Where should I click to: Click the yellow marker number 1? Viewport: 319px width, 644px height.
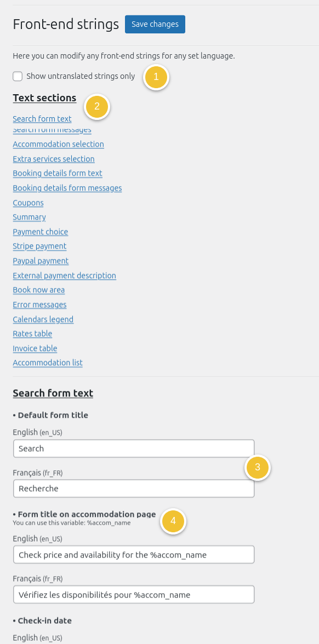click(x=156, y=77)
